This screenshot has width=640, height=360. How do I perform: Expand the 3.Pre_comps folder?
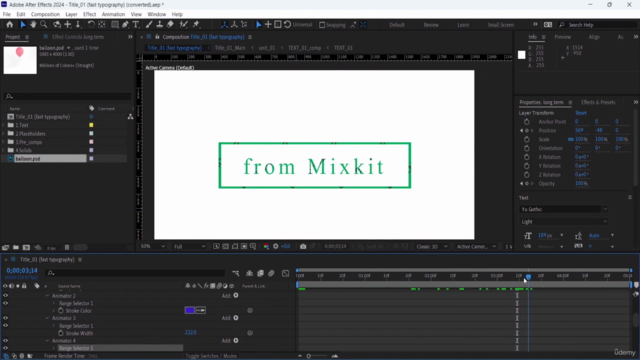[x=4, y=142]
